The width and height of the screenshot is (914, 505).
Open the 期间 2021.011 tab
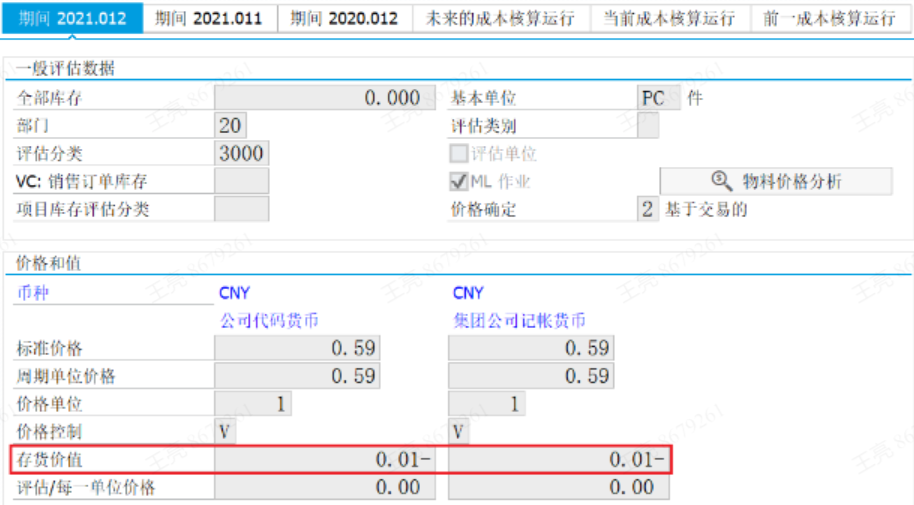210,18
